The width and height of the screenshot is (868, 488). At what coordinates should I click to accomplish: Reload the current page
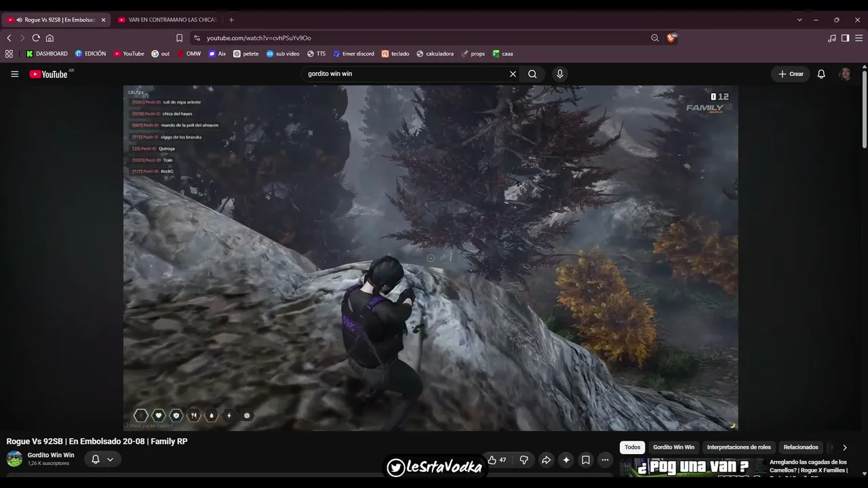click(x=36, y=38)
